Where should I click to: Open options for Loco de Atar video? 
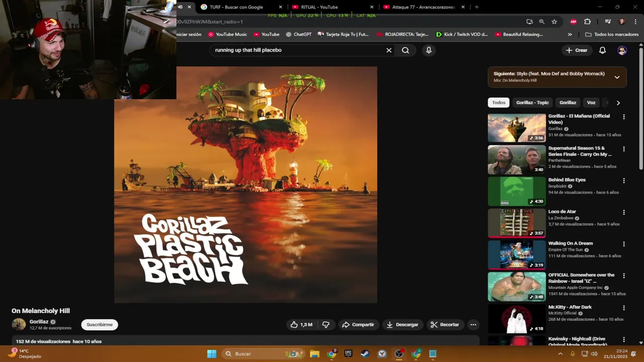(x=624, y=212)
